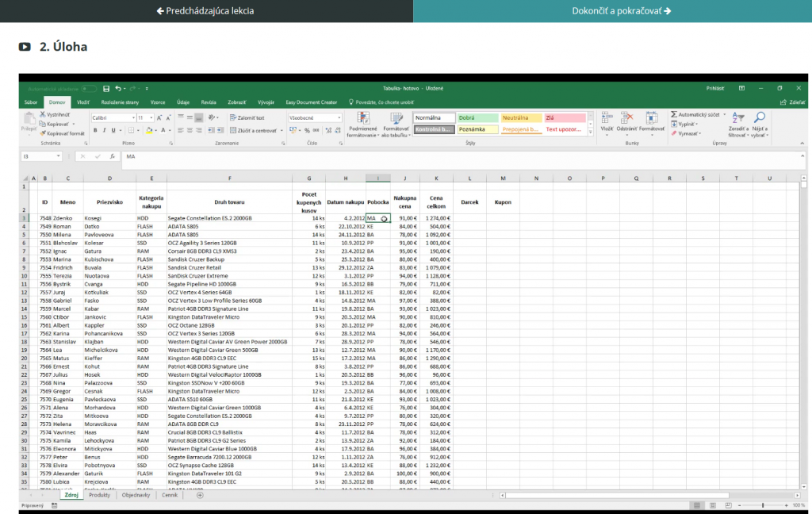Click the increase indent icon
Viewport: 812px width, 514px height.
[x=220, y=131]
